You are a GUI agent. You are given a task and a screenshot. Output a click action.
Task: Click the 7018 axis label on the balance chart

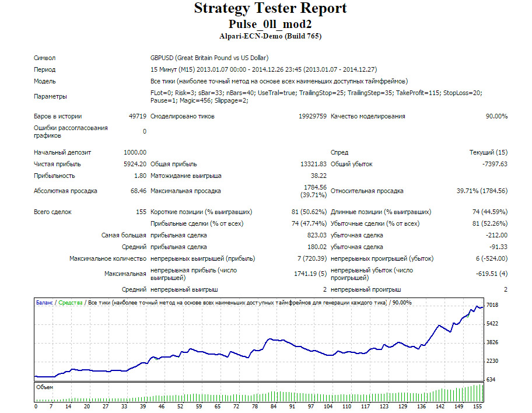[x=492, y=305]
